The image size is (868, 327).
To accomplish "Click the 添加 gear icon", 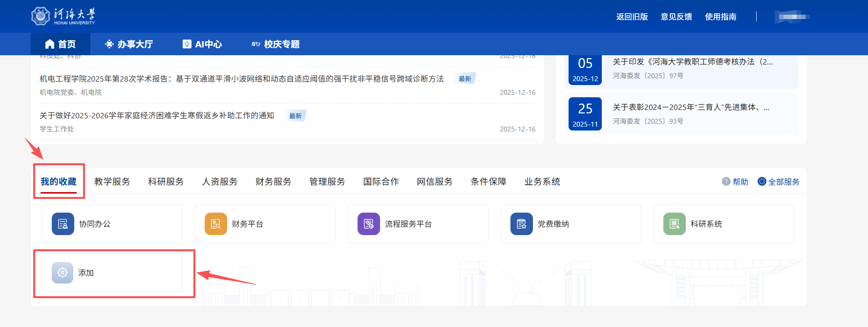I will click(63, 273).
